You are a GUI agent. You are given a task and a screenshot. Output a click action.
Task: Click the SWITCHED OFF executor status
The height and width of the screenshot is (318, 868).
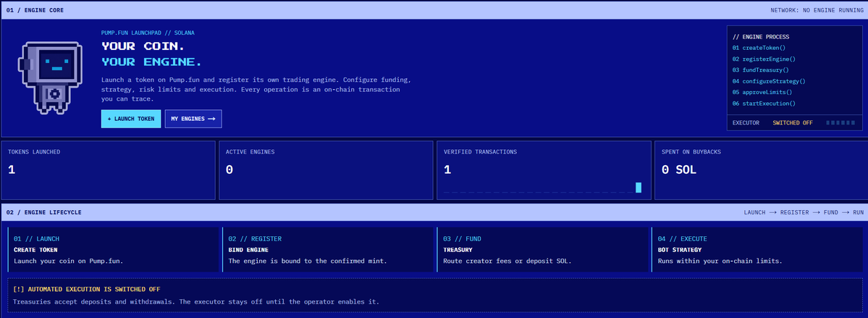[x=793, y=123]
